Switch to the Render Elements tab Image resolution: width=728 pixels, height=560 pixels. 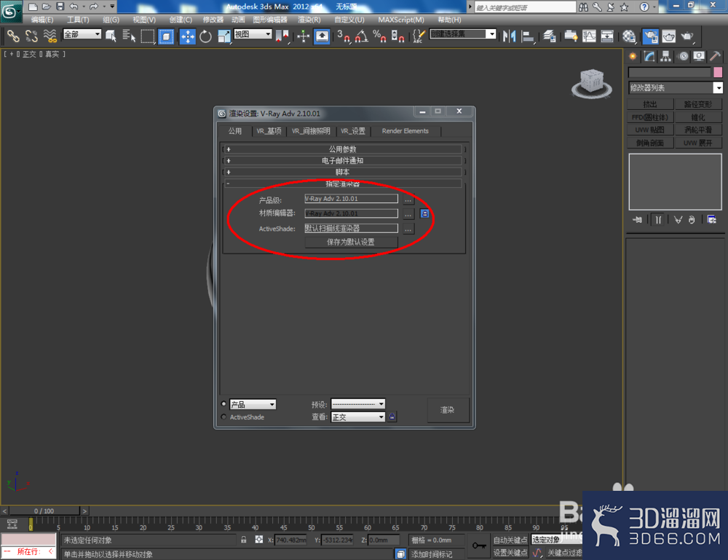(405, 131)
